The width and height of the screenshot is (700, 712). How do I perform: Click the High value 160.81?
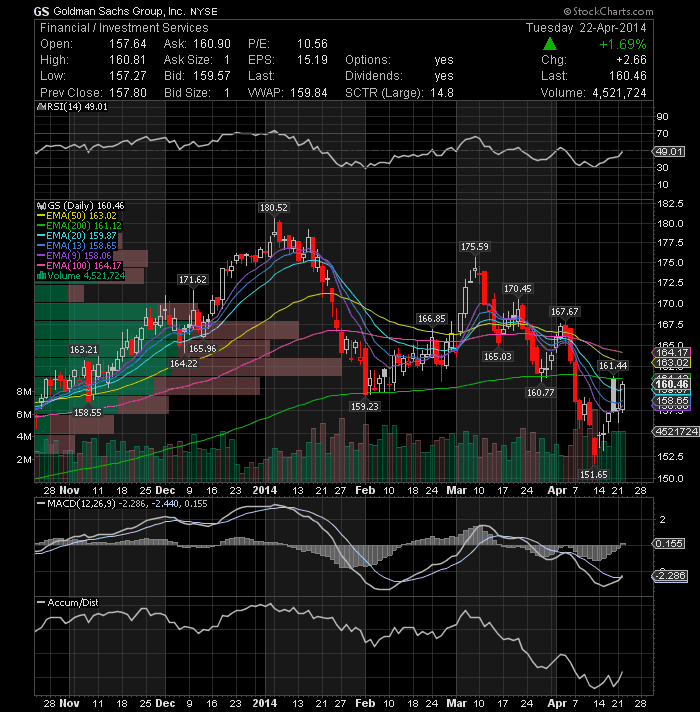[128, 60]
